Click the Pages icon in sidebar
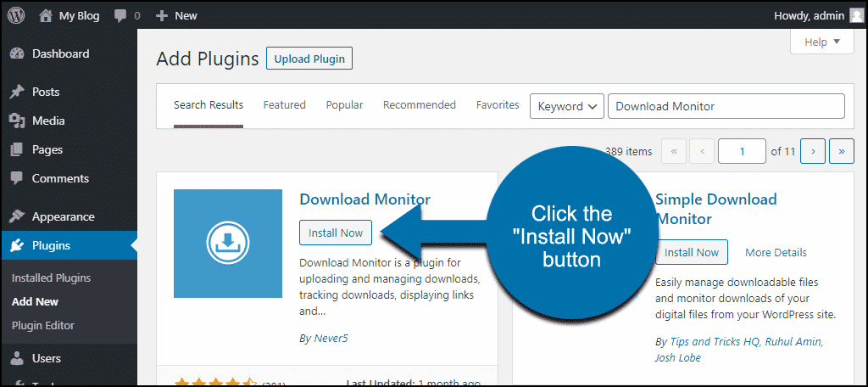Image resolution: width=868 pixels, height=387 pixels. click(x=17, y=149)
